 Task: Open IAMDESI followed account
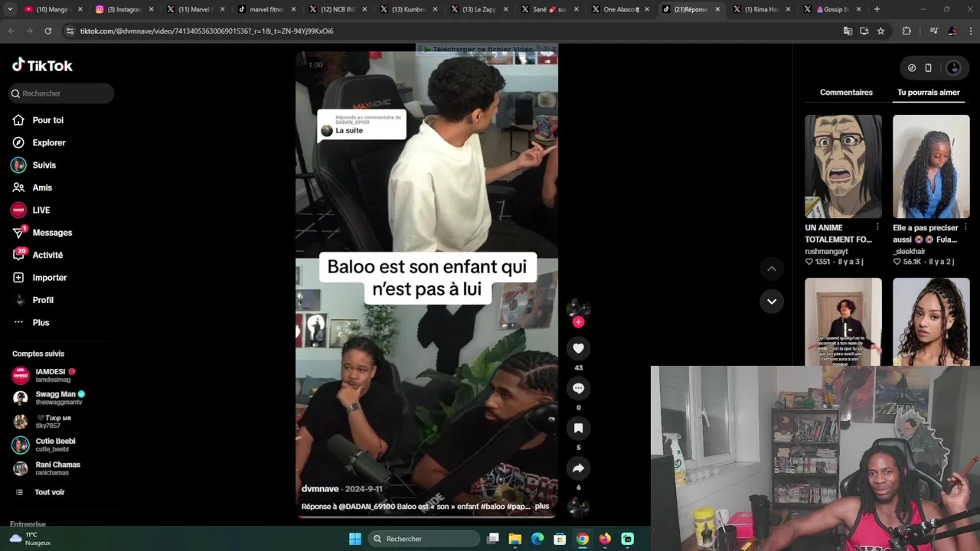coord(54,375)
